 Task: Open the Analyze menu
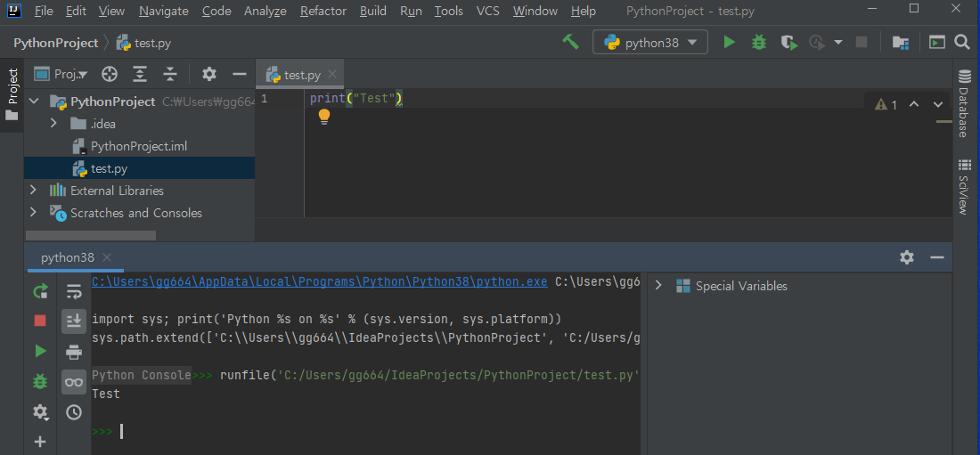tap(265, 11)
